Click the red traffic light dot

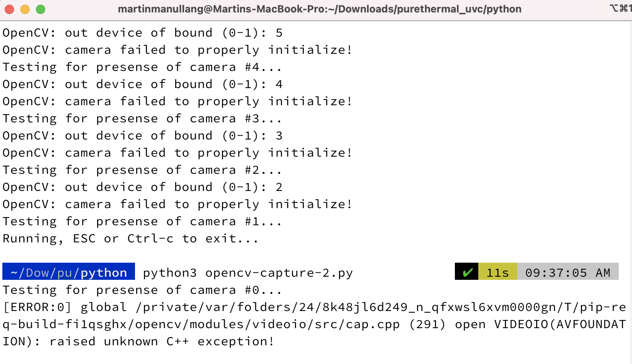(9, 9)
